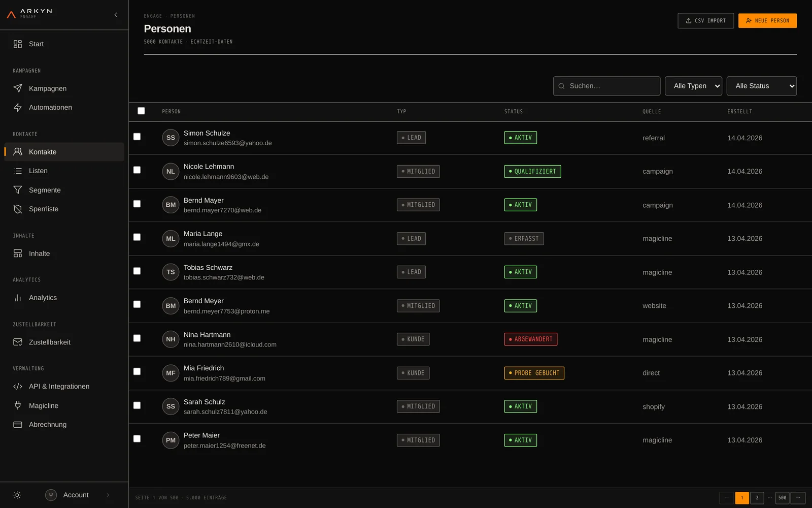Tick the checkbox next to Nina Hartmann
The image size is (812, 508).
[x=137, y=338]
